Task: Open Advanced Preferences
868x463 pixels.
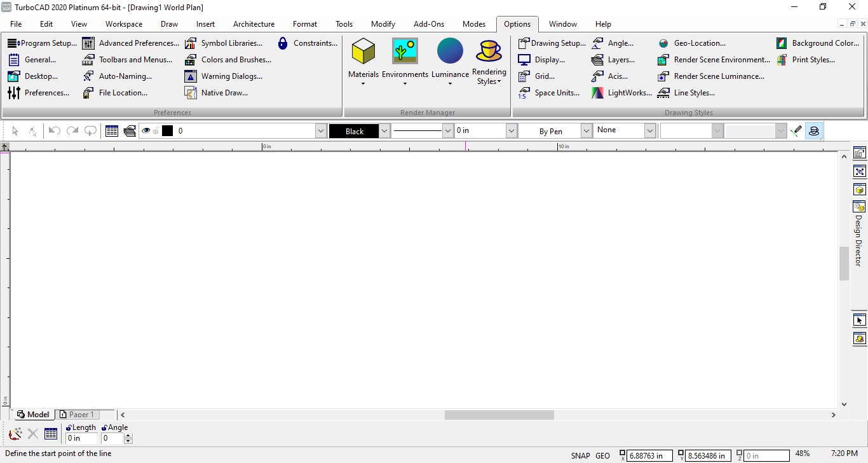Action: pos(131,43)
